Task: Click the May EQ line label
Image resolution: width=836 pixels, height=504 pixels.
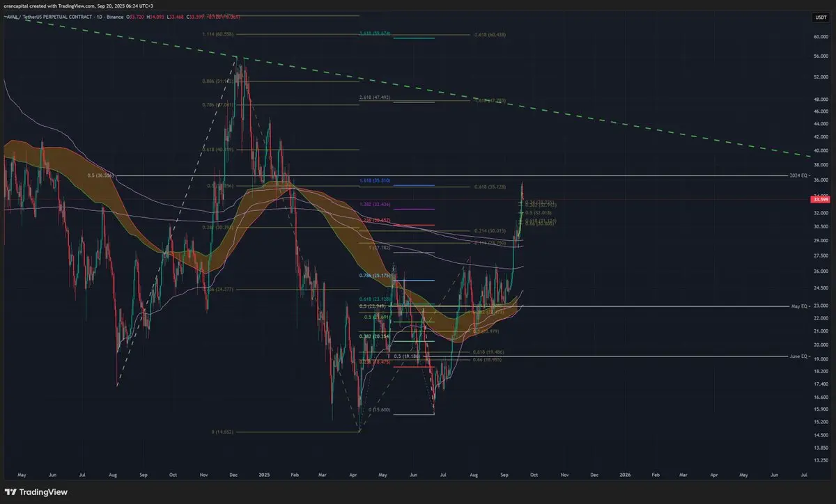Action: click(x=799, y=306)
